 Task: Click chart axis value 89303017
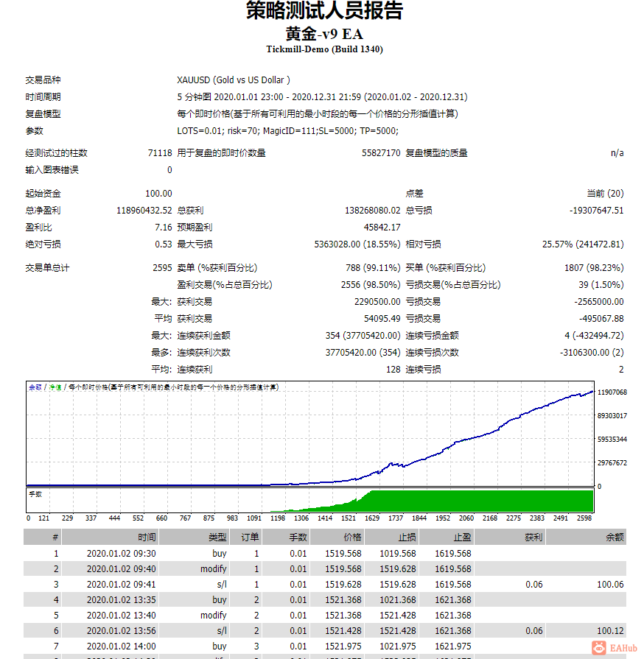point(612,416)
